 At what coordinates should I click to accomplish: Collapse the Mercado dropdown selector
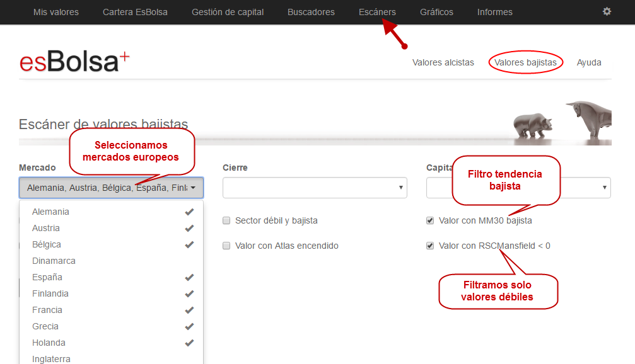click(111, 188)
